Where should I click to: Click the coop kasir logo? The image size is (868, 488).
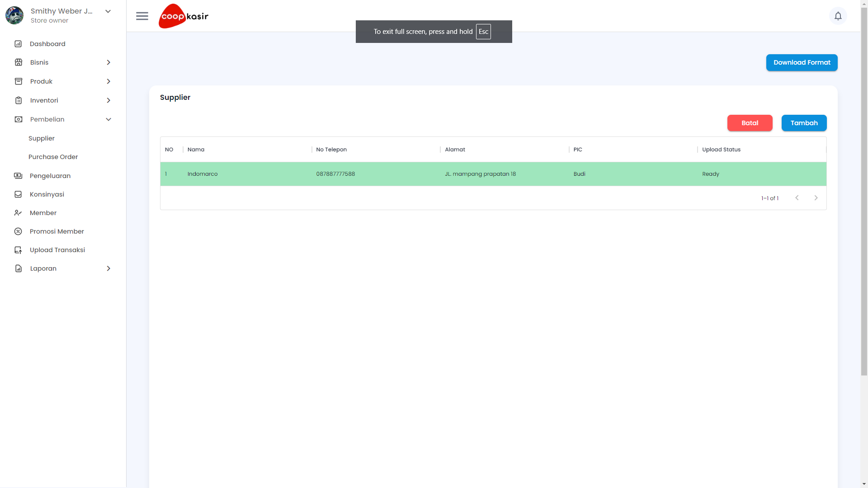coord(183,16)
